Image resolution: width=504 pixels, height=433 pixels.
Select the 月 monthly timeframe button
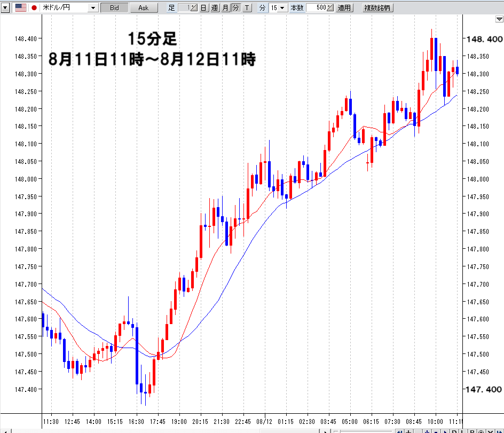click(225, 7)
